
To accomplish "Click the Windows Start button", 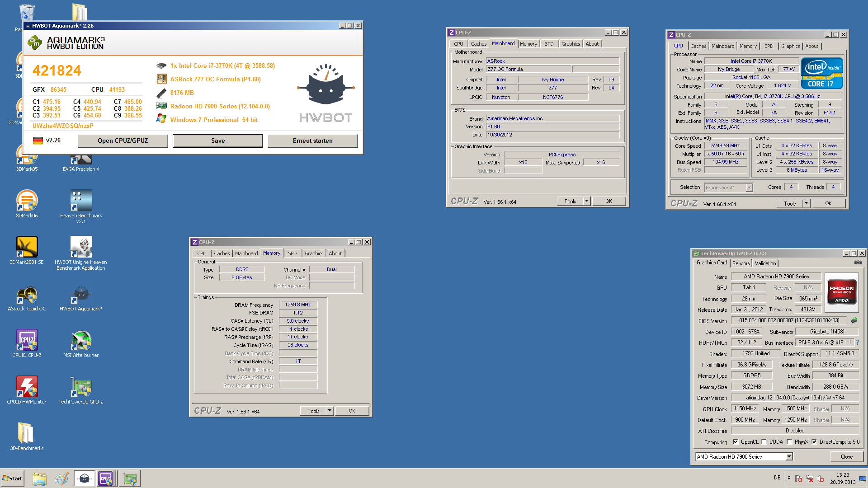I will 12,479.
